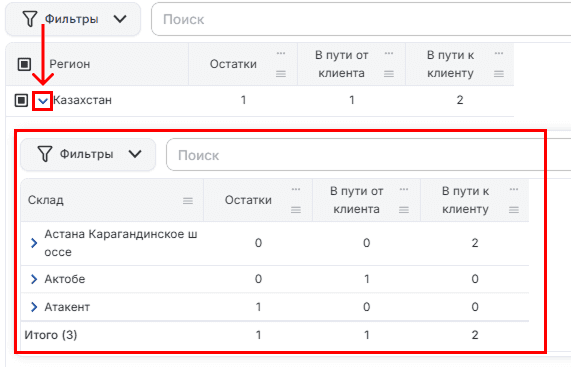Open the top Фильтры dropdown button
The height and width of the screenshot is (367, 571).
point(73,19)
